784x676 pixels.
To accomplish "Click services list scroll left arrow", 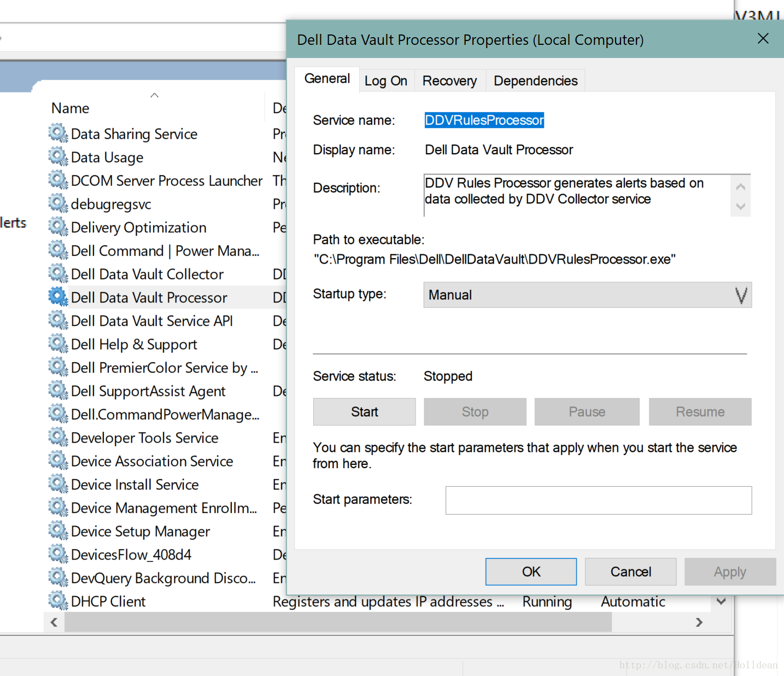I will pos(54,622).
